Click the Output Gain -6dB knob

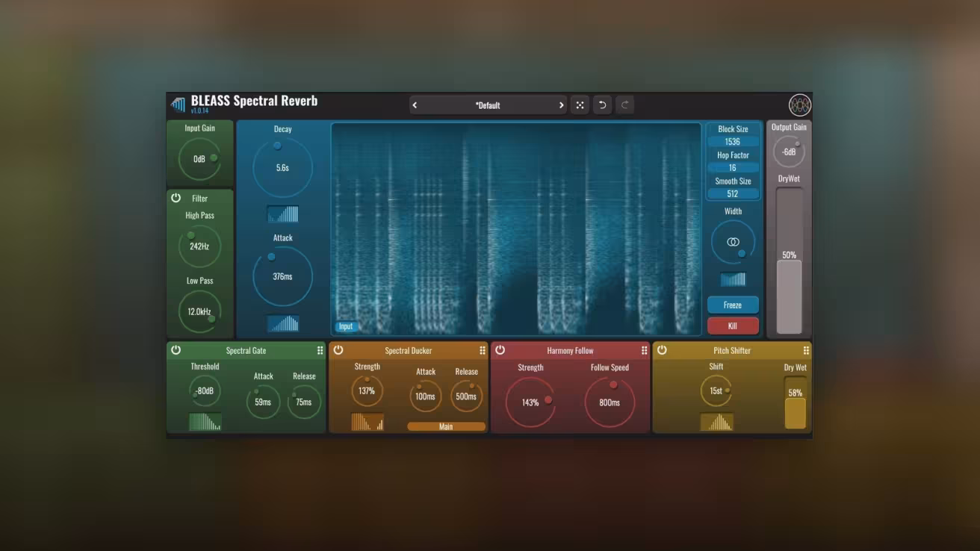pyautogui.click(x=789, y=152)
